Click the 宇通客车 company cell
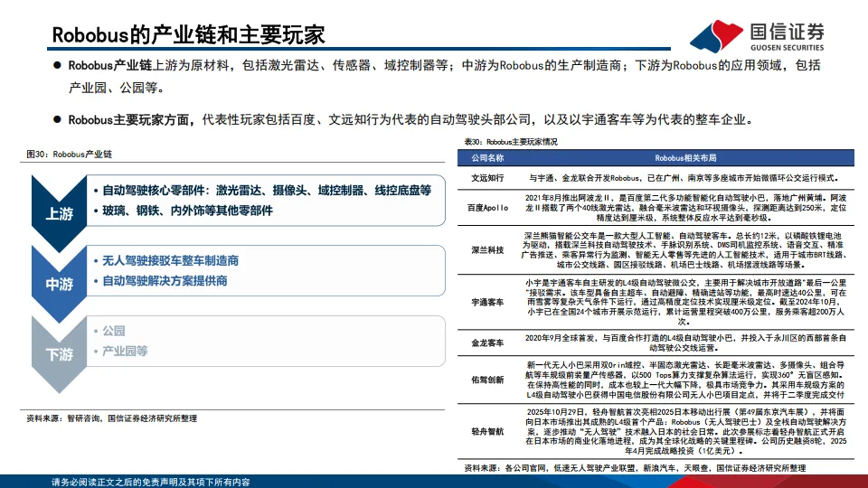868x488 pixels. point(487,302)
